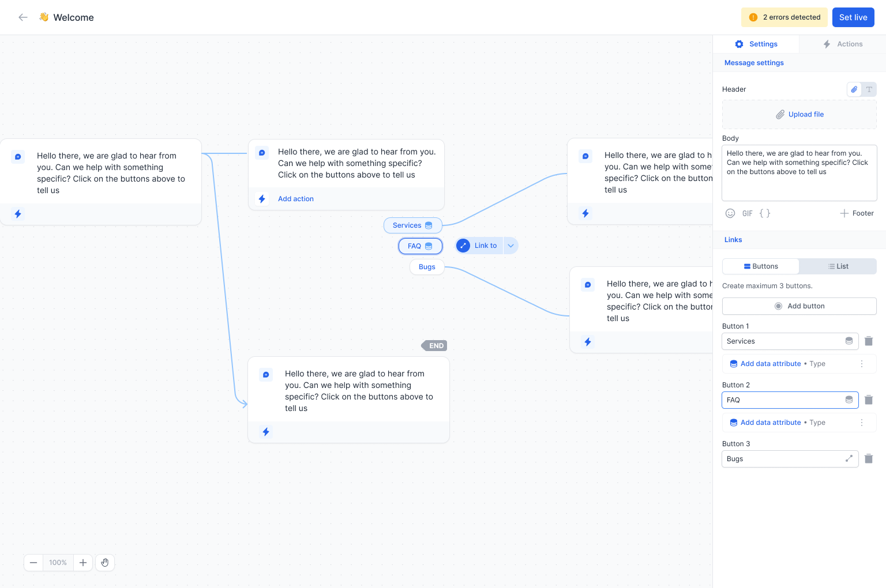Expand the Link to dropdown arrow
The image size is (886, 588).
pyautogui.click(x=510, y=246)
